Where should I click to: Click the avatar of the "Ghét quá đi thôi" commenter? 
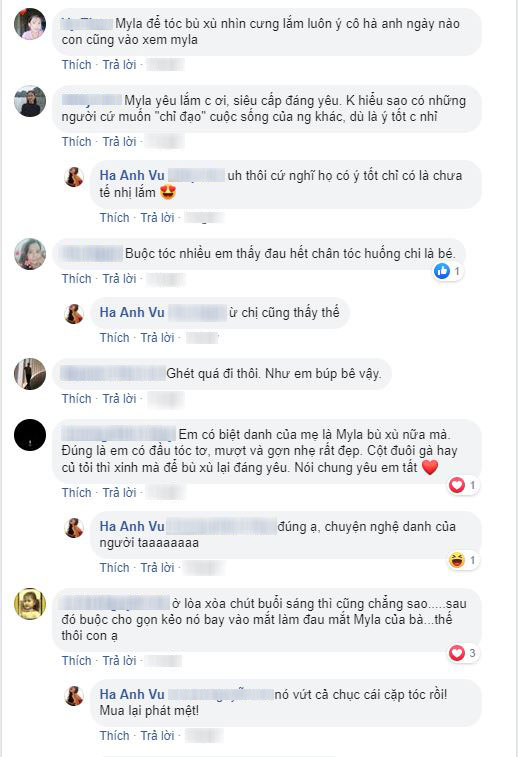(x=30, y=374)
